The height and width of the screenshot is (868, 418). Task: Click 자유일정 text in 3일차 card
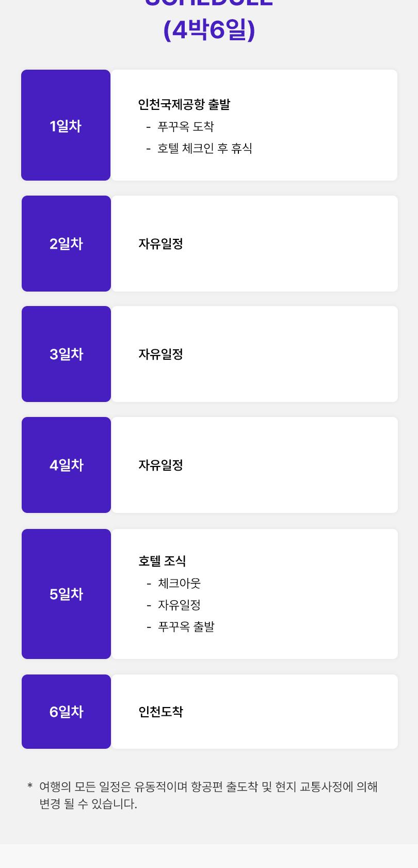point(160,354)
